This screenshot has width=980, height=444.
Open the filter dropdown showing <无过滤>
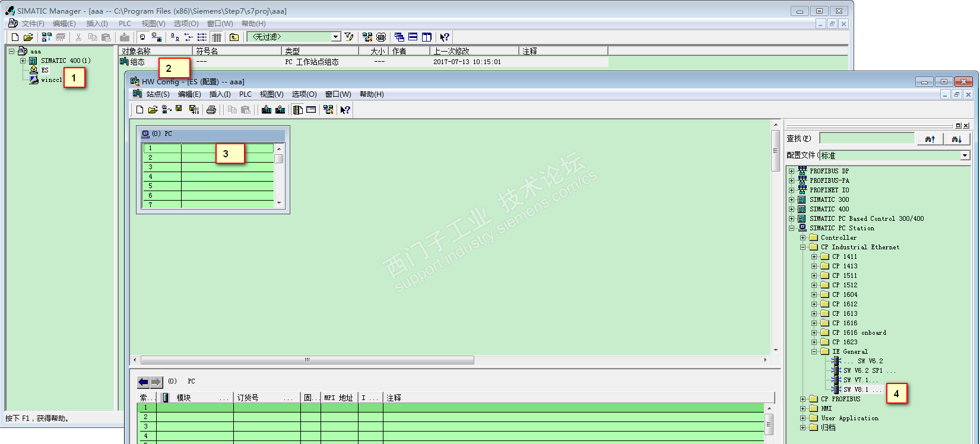pos(336,37)
